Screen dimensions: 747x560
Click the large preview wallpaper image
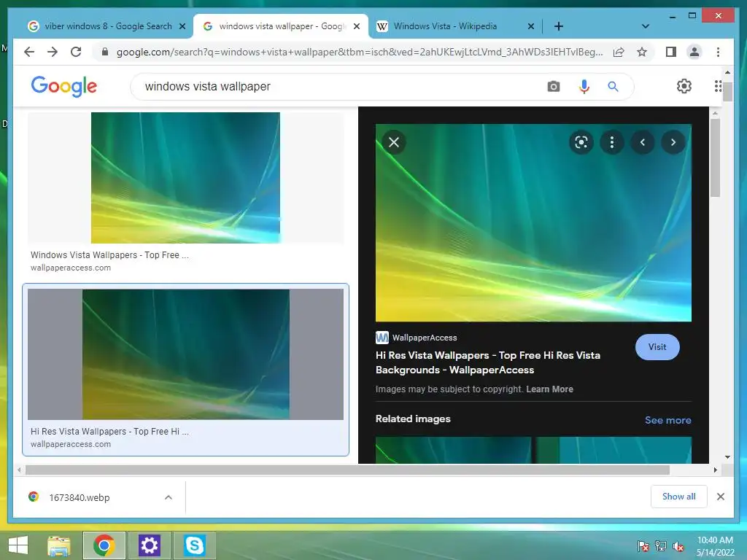(533, 222)
